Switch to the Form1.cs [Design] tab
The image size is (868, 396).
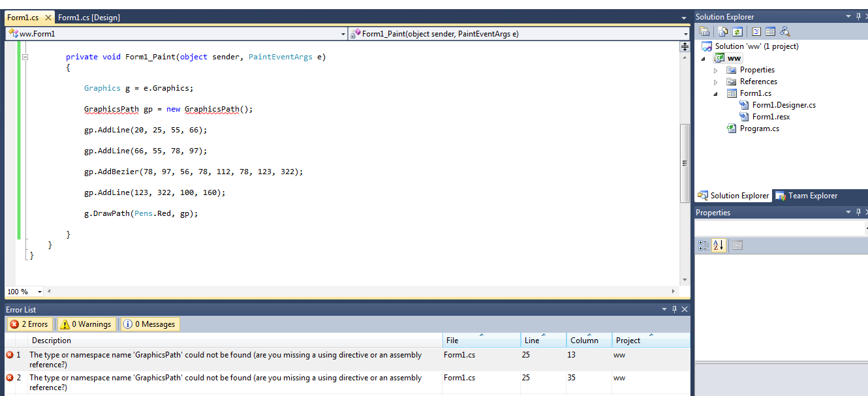point(89,18)
